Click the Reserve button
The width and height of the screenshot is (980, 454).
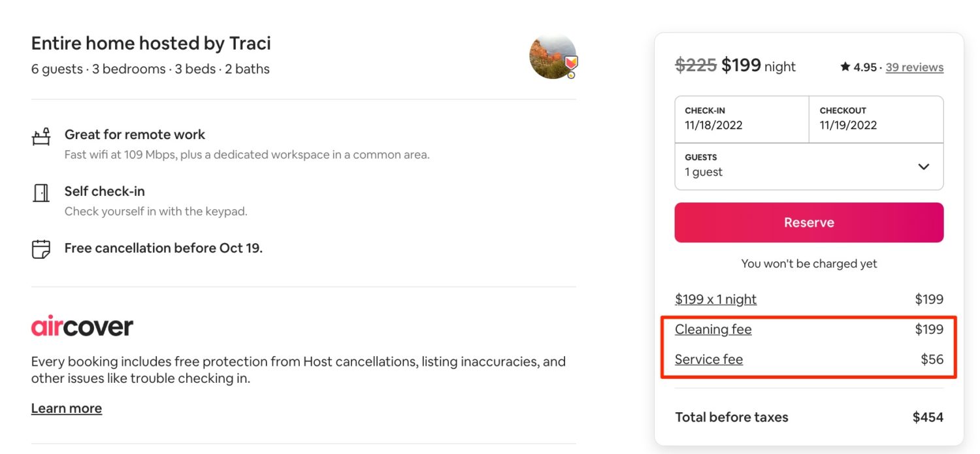tap(809, 222)
